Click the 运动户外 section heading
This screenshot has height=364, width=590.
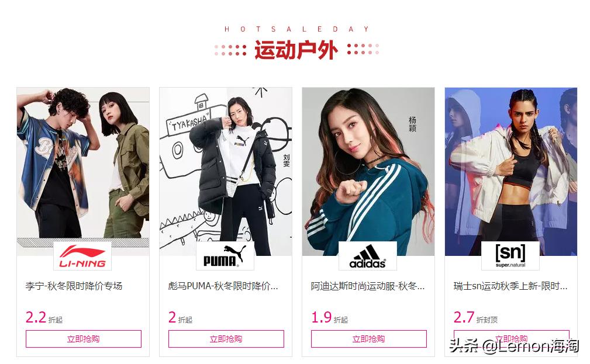point(296,50)
